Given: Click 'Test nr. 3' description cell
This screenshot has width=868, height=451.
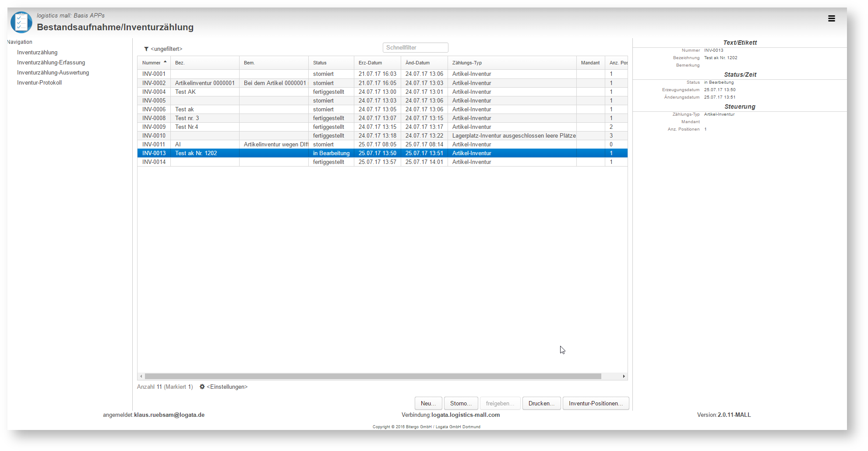Looking at the screenshot, I should coord(205,118).
